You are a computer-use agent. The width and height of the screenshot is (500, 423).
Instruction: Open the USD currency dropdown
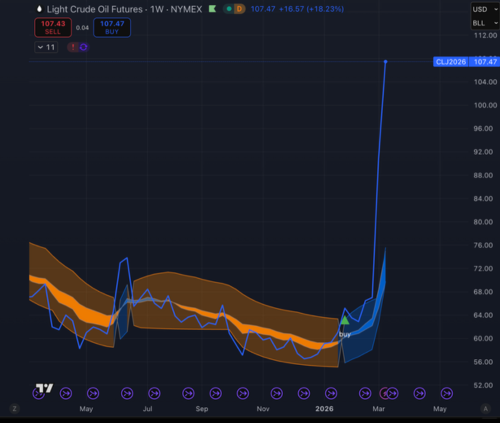[485, 9]
